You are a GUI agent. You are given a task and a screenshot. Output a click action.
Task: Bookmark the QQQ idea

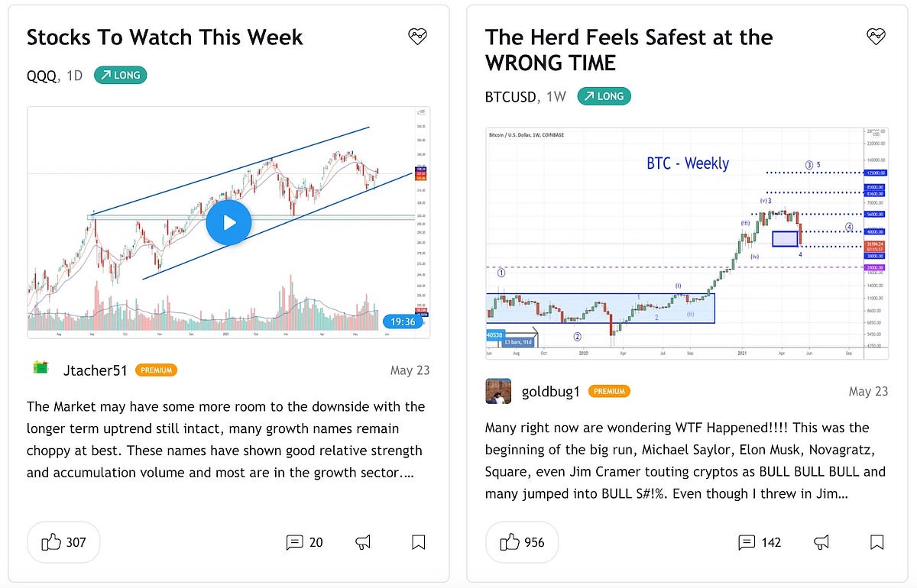tap(417, 542)
